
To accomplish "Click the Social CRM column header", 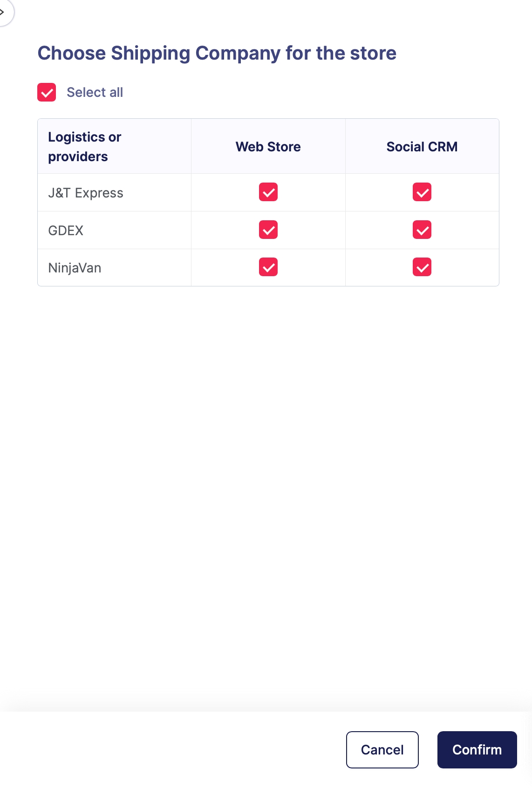I will 422,147.
